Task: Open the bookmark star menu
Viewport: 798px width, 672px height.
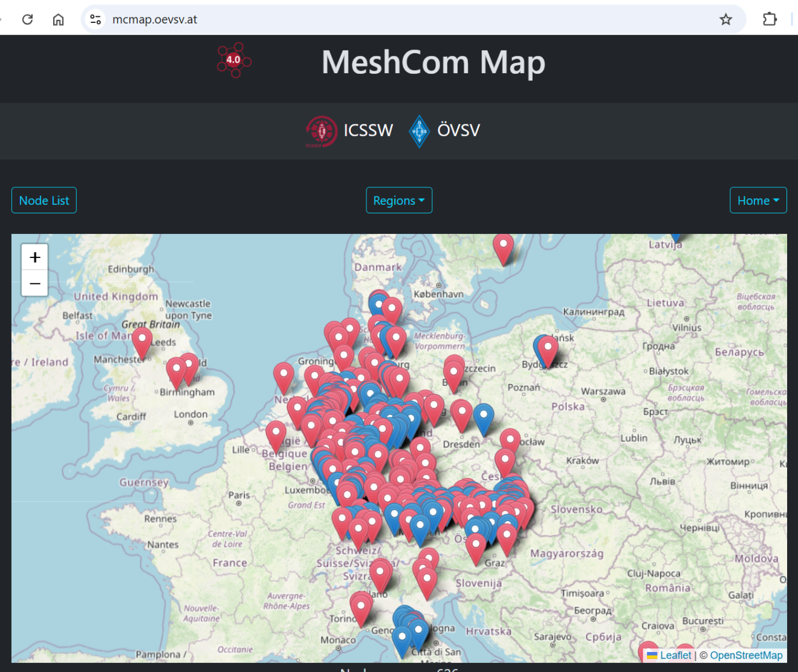Action: click(x=725, y=19)
